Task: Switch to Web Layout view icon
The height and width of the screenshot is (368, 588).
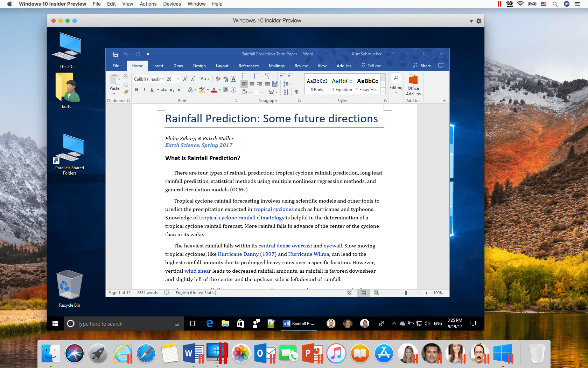Action: 377,293
